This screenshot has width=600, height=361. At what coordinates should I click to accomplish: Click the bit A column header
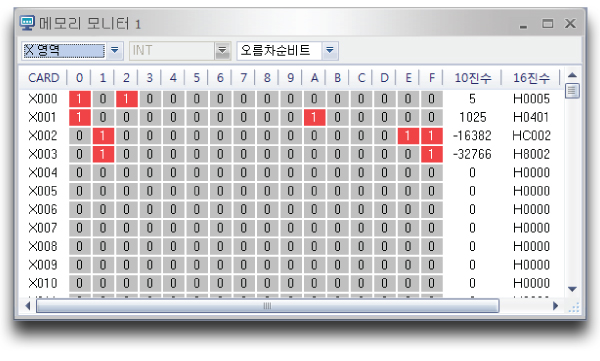(314, 78)
